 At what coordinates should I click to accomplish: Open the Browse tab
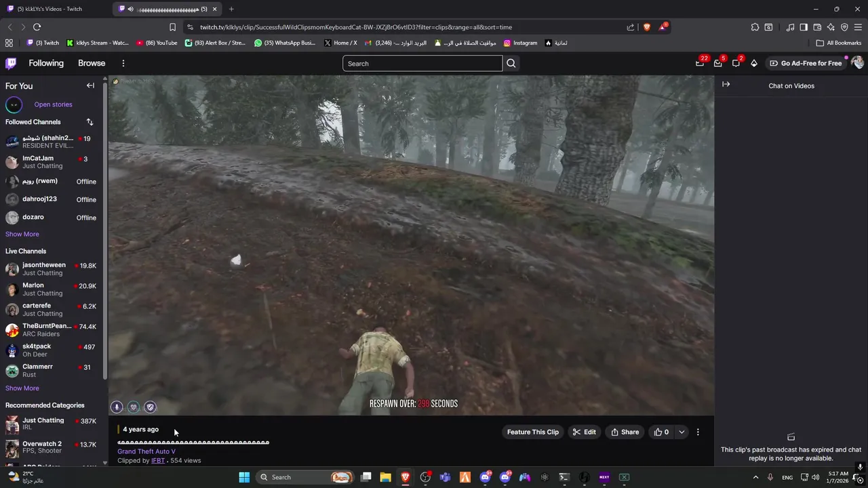(x=92, y=63)
